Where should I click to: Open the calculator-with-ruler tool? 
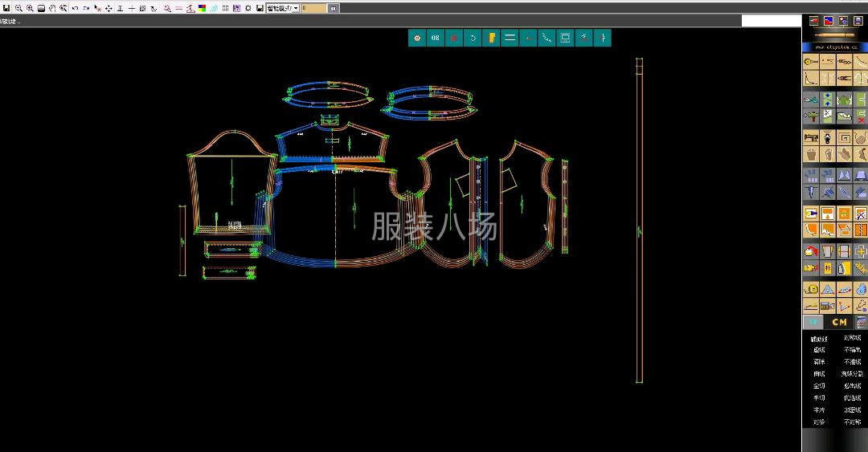[828, 305]
